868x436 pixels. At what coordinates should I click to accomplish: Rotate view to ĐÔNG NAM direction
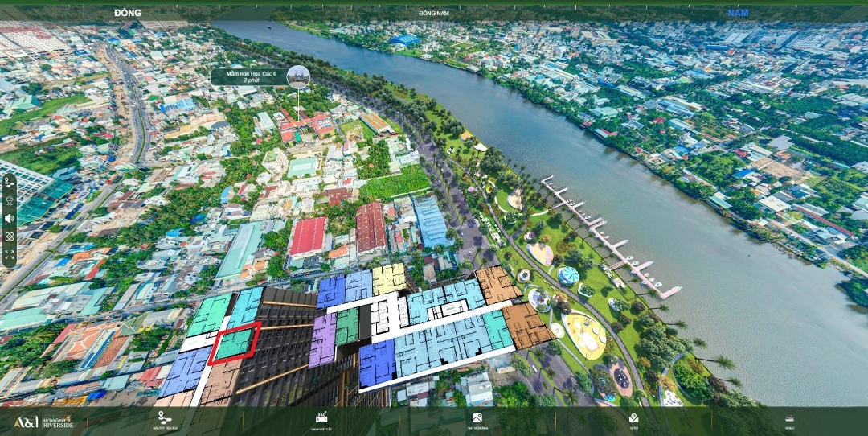click(x=434, y=13)
